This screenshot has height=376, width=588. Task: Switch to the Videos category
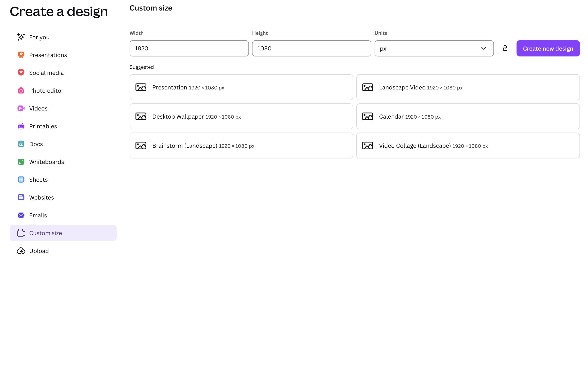pos(63,108)
